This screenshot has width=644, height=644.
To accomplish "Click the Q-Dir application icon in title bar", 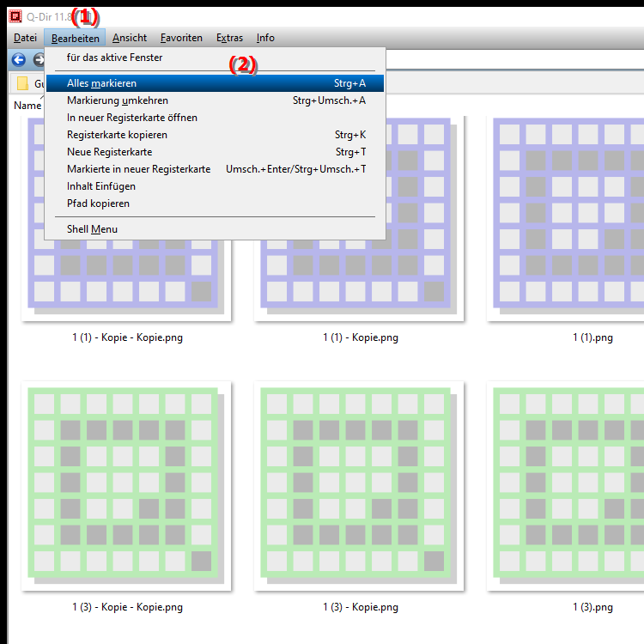I will coord(15,16).
